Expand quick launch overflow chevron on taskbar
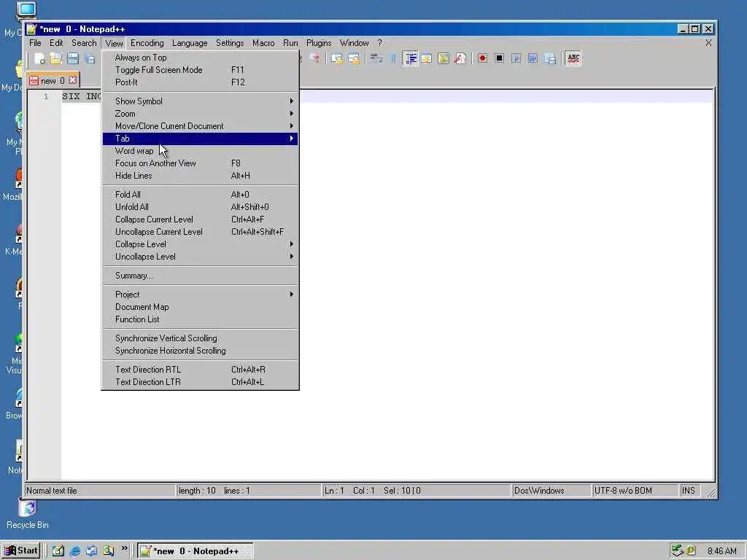The height and width of the screenshot is (560, 747). 124,549
